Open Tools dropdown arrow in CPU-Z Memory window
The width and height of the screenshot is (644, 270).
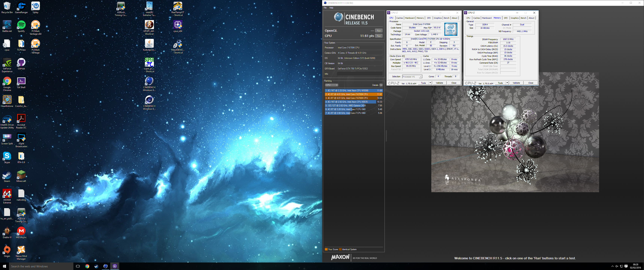[507, 83]
